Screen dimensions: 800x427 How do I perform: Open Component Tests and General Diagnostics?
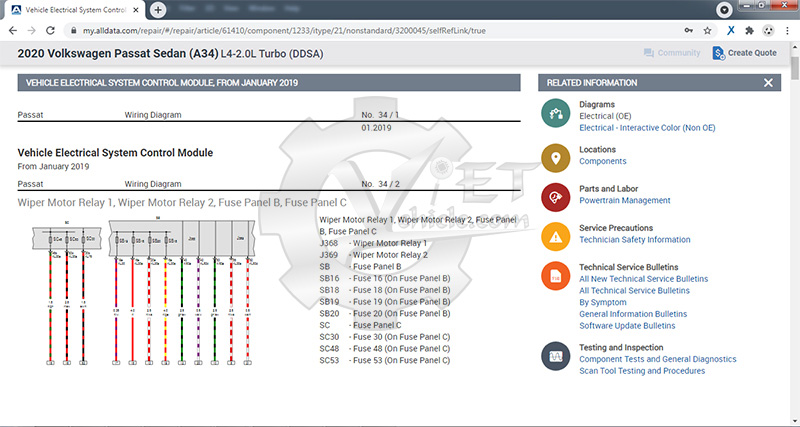pyautogui.click(x=658, y=359)
